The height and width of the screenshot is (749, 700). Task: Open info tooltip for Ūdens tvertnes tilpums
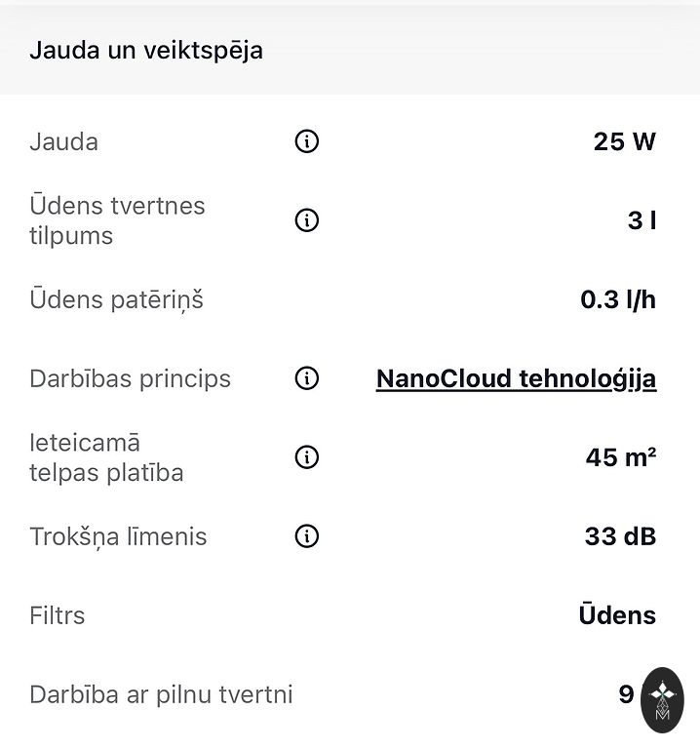[306, 220]
